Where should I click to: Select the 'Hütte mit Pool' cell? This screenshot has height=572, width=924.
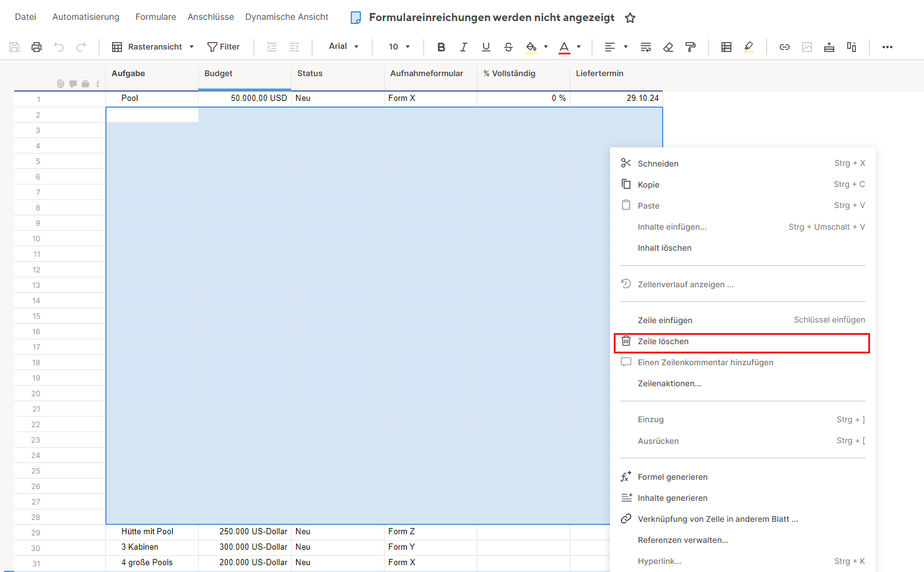[152, 532]
